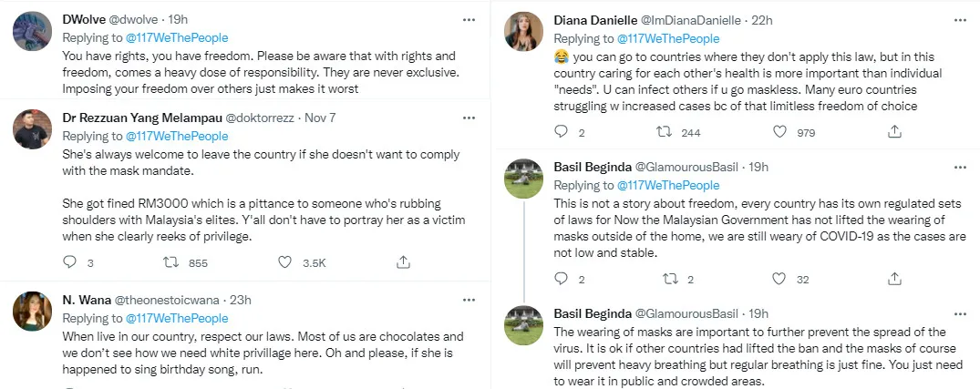Expand more options on Diana Danielle's tweet
Viewport: 980px width, 389px height.
[960, 19]
